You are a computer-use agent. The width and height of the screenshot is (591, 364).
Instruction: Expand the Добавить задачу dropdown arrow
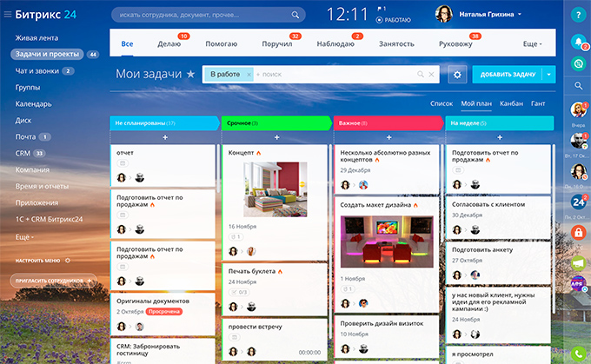548,75
